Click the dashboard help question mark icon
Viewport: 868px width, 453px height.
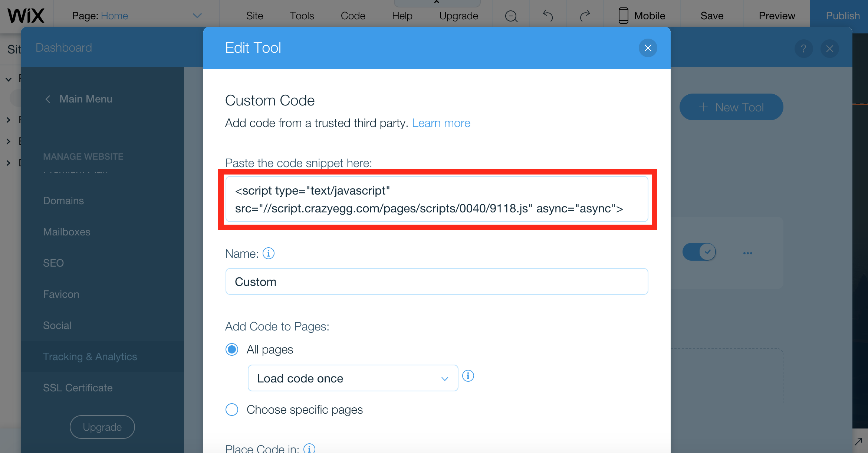point(803,49)
